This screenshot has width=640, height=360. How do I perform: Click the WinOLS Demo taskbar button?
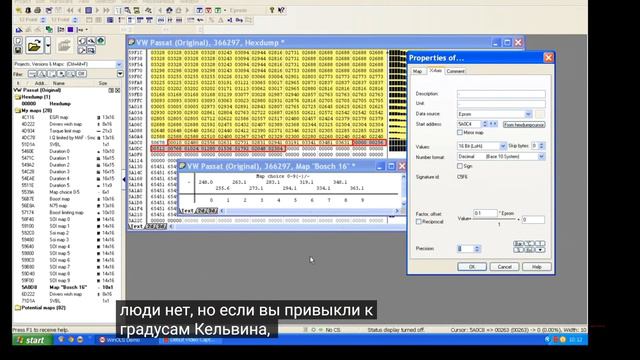tap(126, 340)
